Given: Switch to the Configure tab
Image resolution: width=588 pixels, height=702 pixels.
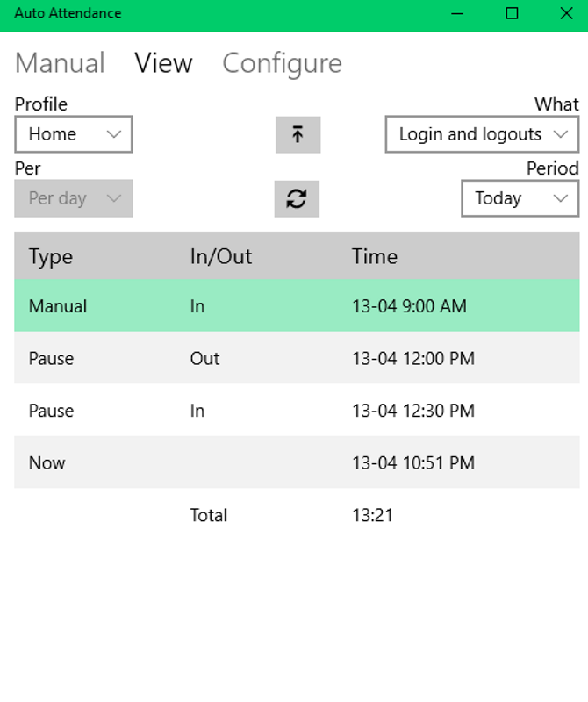Looking at the screenshot, I should coord(282,63).
